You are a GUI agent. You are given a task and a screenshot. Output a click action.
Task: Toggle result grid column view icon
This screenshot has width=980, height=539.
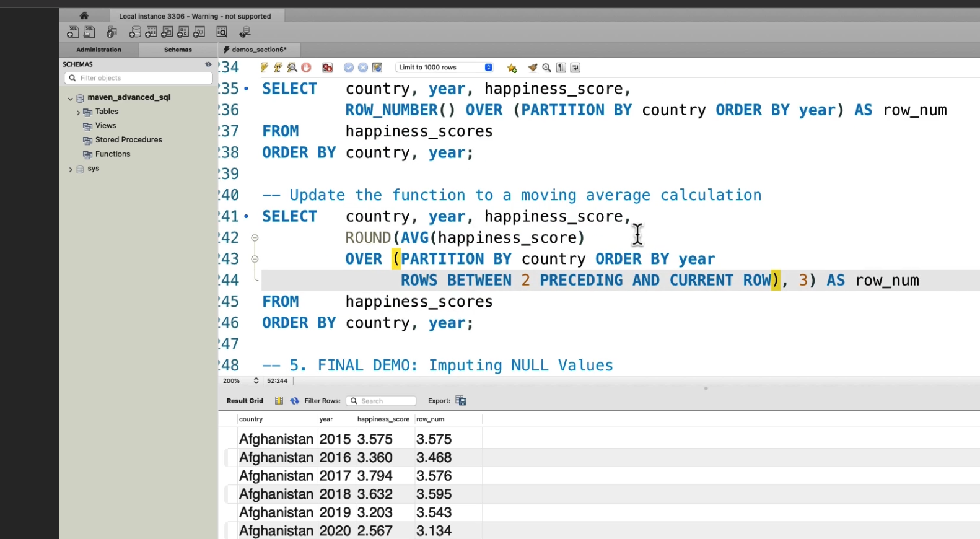coord(279,401)
